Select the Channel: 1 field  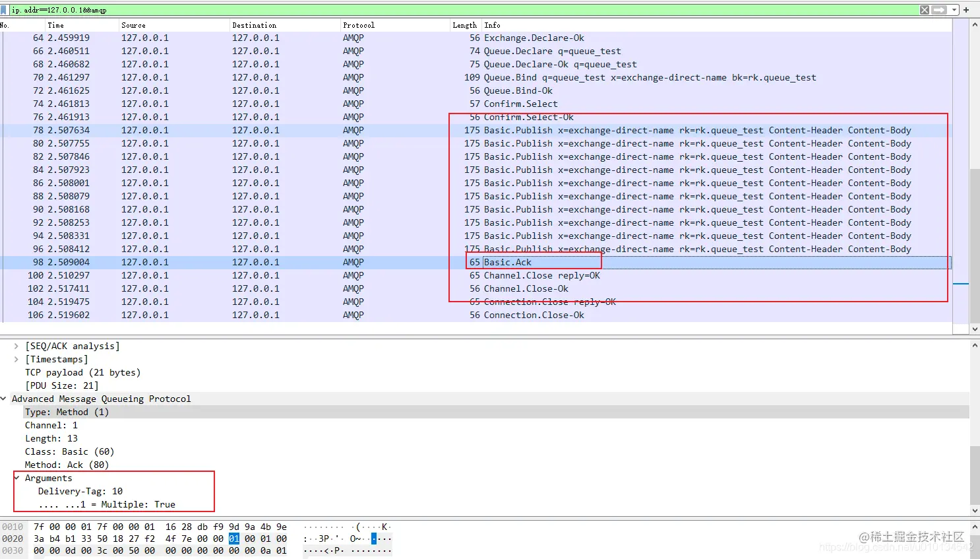51,425
